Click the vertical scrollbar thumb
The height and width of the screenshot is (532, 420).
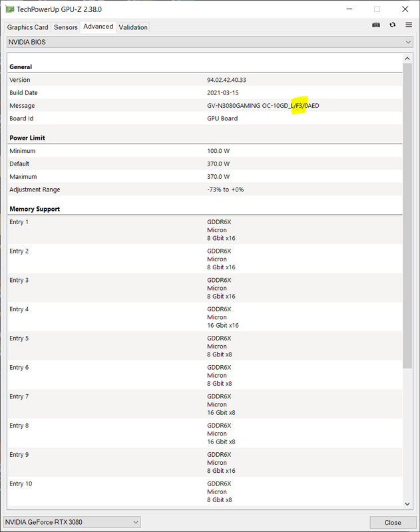(x=407, y=215)
